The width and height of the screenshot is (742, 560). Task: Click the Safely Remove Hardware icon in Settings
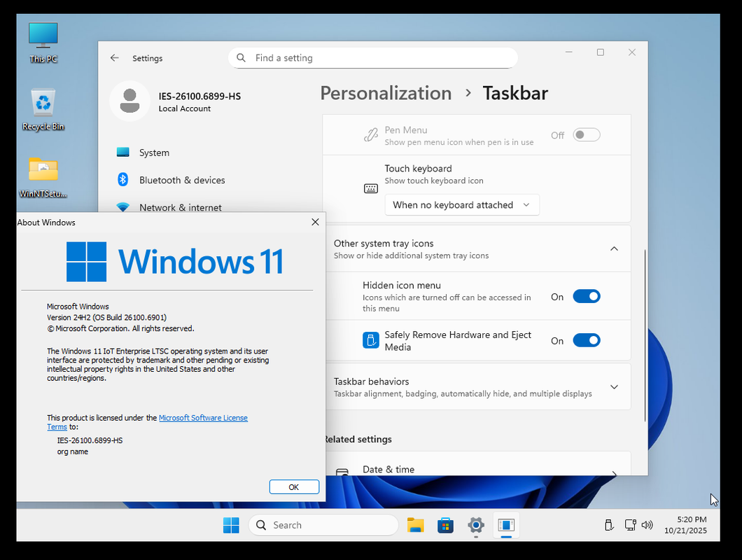370,340
